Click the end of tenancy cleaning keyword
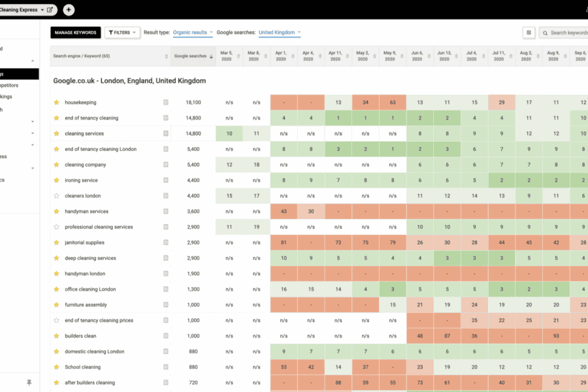The height and width of the screenshot is (392, 588). pos(91,118)
